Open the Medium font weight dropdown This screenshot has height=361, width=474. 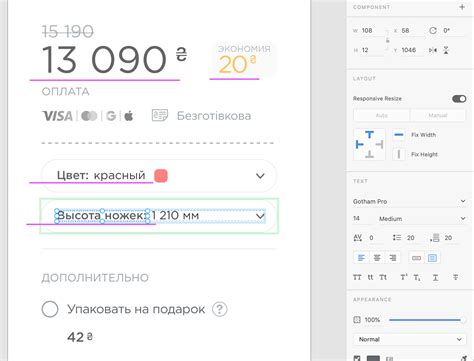coord(422,219)
